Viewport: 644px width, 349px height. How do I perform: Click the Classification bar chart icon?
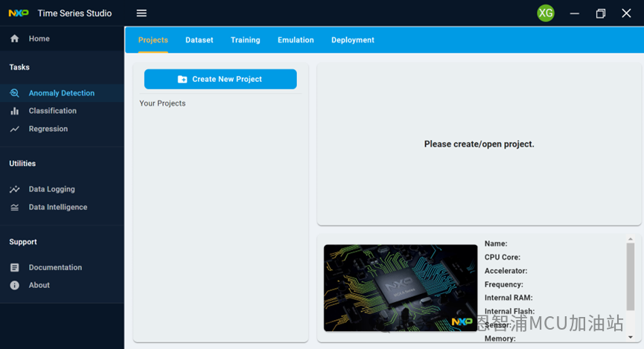(15, 111)
